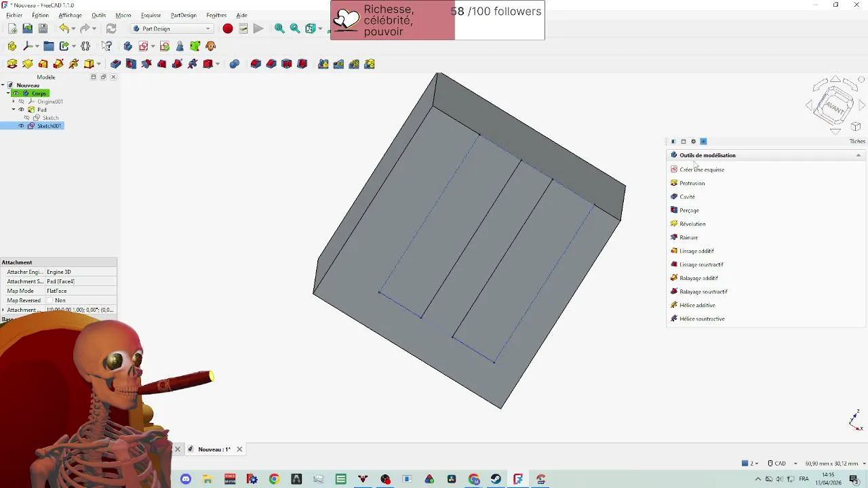Open the Macros dialog icon
Viewport: 868px width, 488px height.
pyautogui.click(x=243, y=28)
